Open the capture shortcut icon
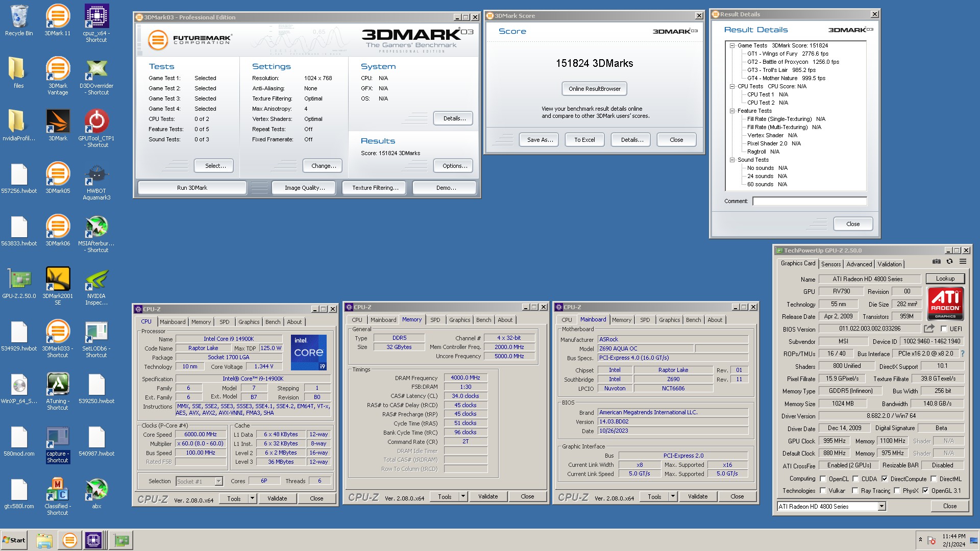 point(58,445)
